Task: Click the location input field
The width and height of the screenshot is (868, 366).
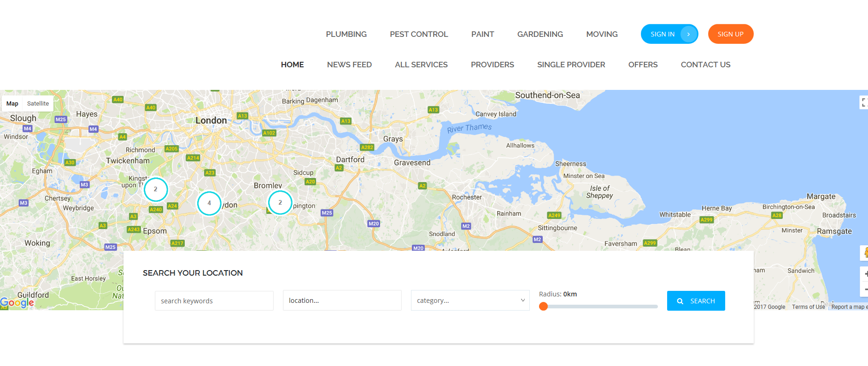Action: 342,301
